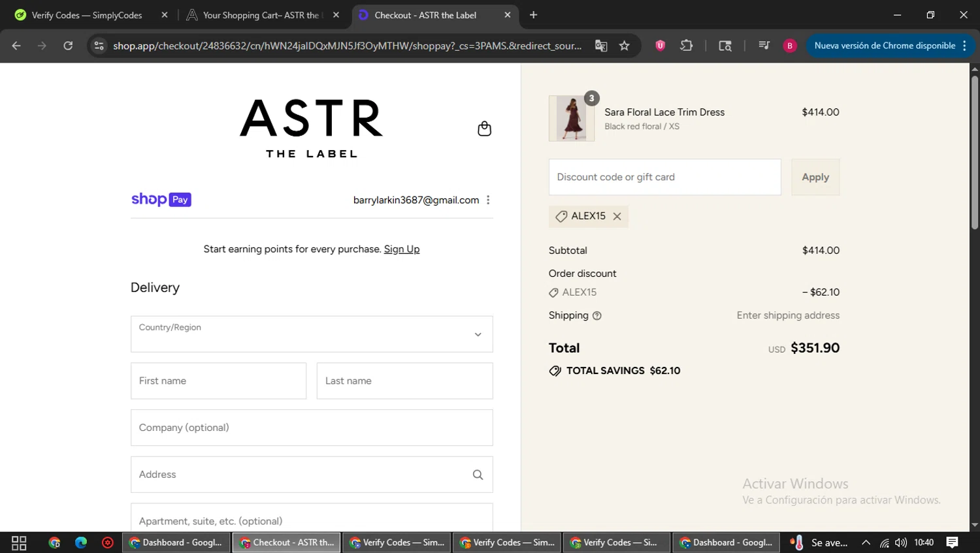Open Chrome three-dot menu
This screenshot has width=980, height=553.
964,46
